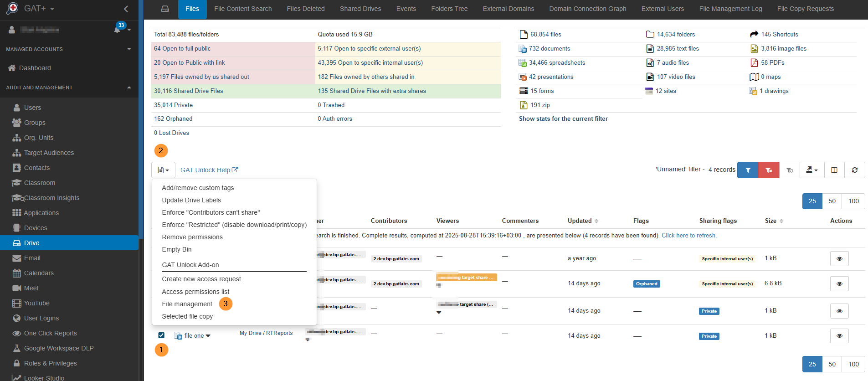View the Orphaned file row eye icon
This screenshot has width=868, height=381.
[x=839, y=283]
